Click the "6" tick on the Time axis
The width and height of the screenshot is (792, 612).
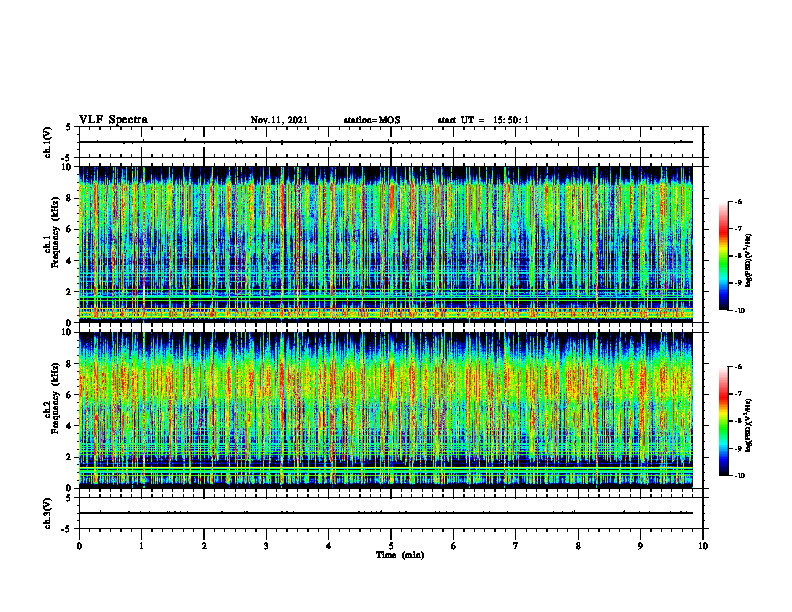click(454, 546)
